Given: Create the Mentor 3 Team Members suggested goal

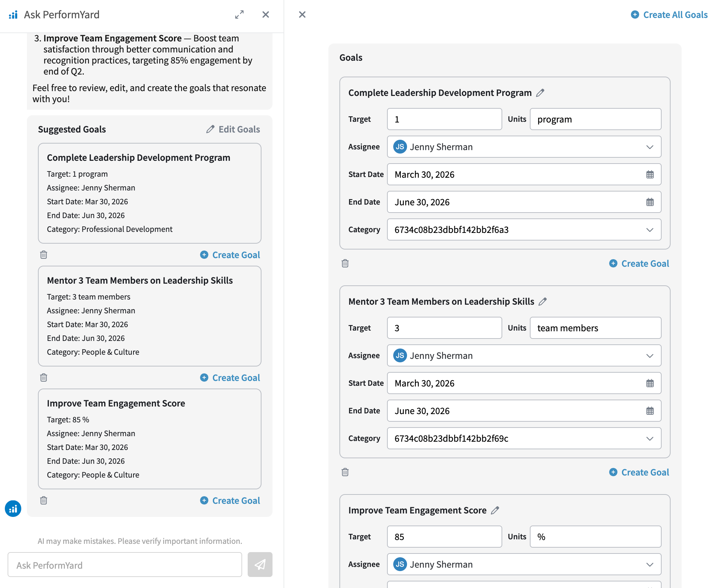Looking at the screenshot, I should click(x=230, y=378).
